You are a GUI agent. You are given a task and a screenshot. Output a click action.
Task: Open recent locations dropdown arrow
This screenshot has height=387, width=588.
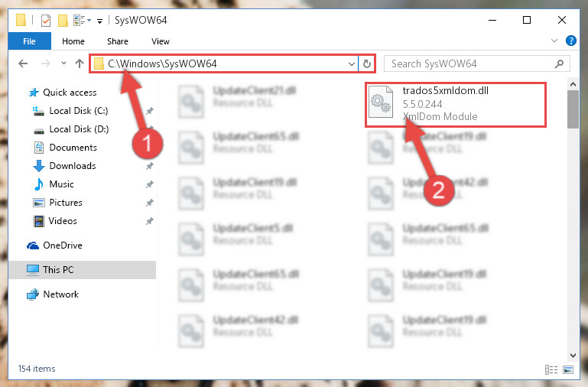coord(63,63)
